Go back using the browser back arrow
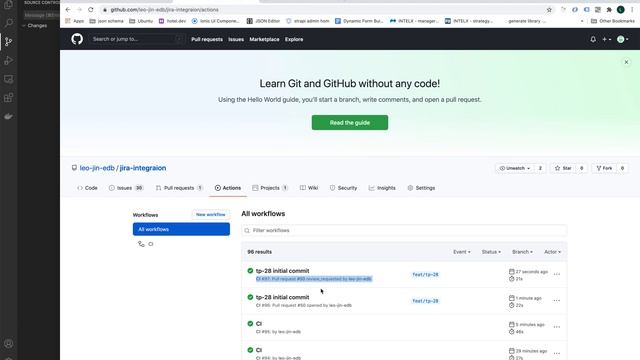The width and height of the screenshot is (640, 360). (68, 10)
